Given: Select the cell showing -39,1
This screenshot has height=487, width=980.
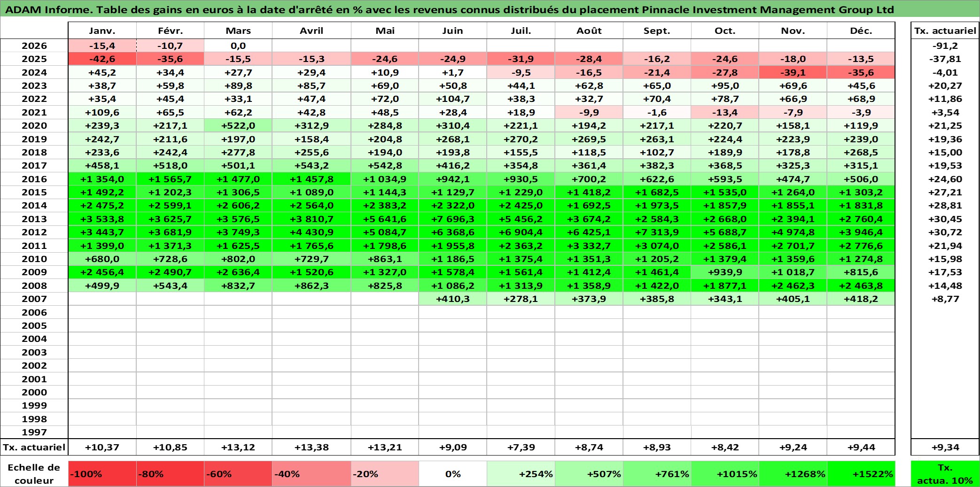Looking at the screenshot, I should tap(793, 72).
